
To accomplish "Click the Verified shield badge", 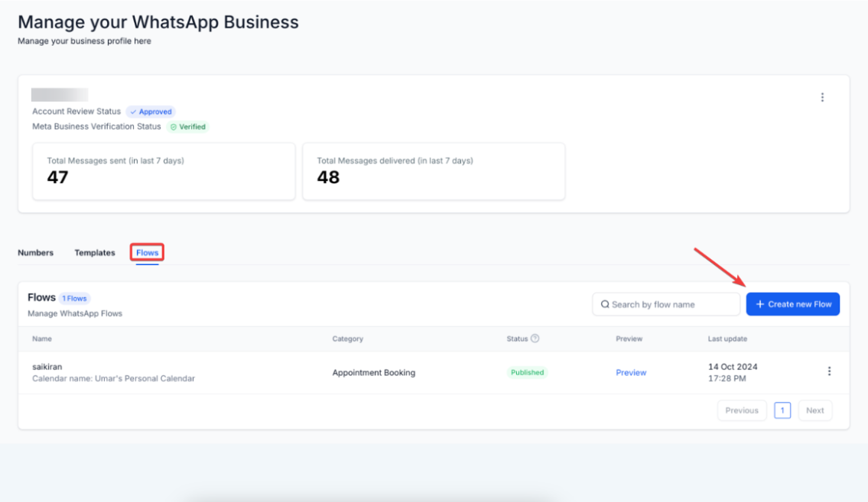I will pos(188,127).
